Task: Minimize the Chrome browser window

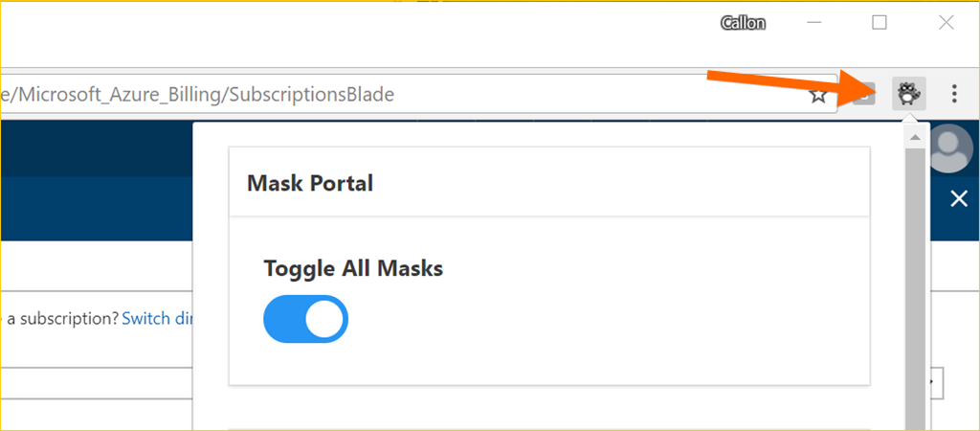Action: click(x=814, y=23)
